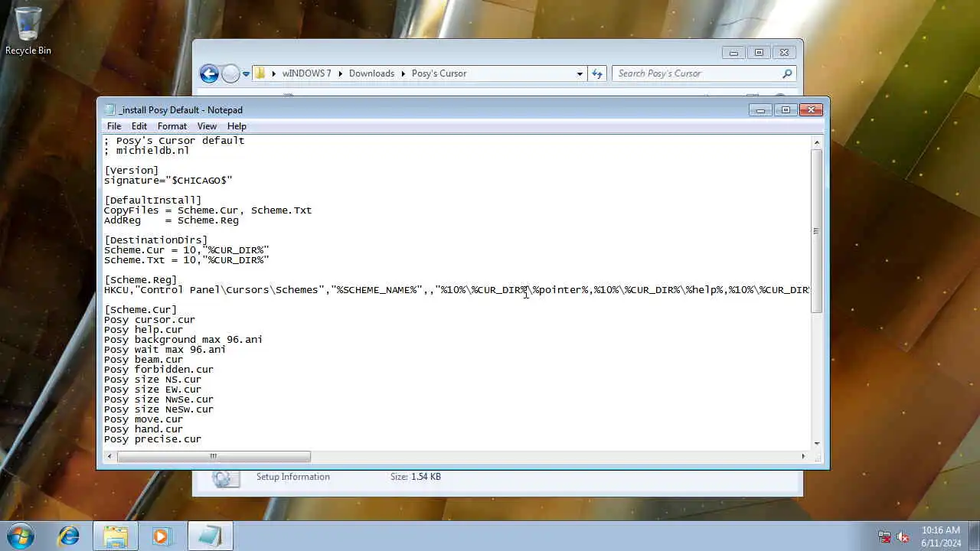
Task: Click the [Version] section line
Action: 132,171
